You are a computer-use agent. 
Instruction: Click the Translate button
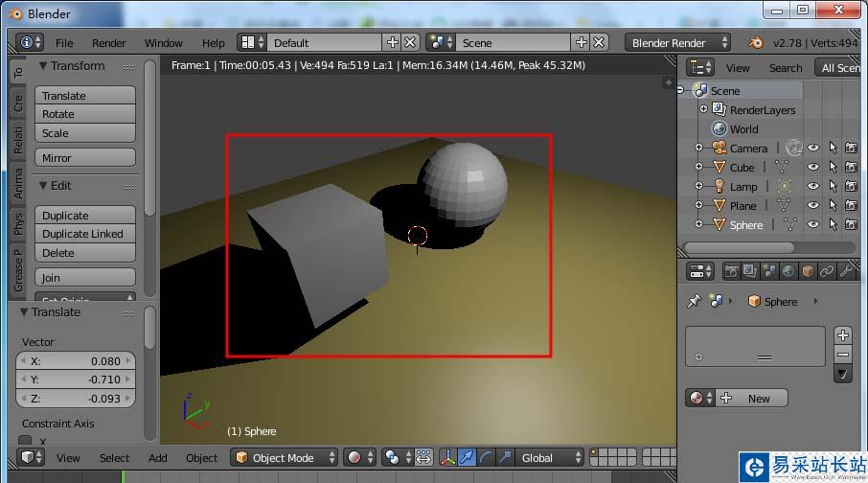click(x=85, y=96)
